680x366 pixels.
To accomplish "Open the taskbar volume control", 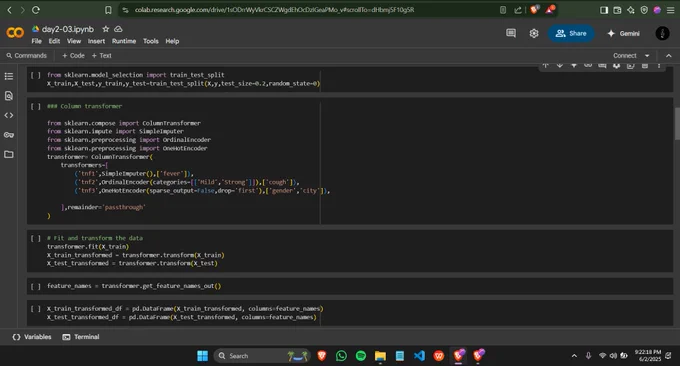I will point(613,356).
